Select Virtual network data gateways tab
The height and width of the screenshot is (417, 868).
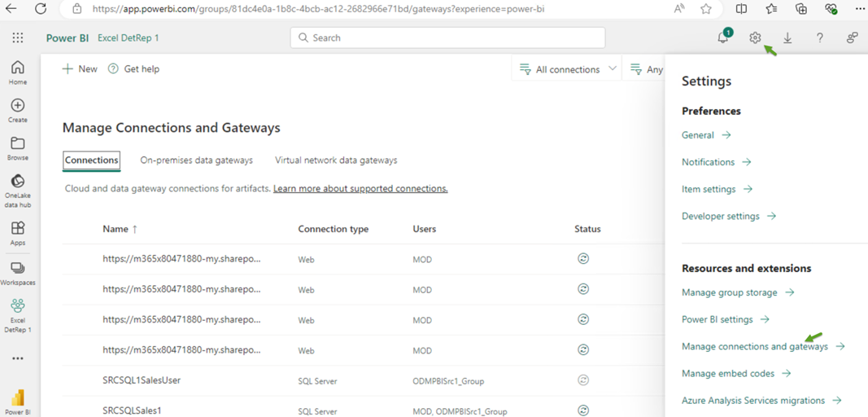coord(336,160)
